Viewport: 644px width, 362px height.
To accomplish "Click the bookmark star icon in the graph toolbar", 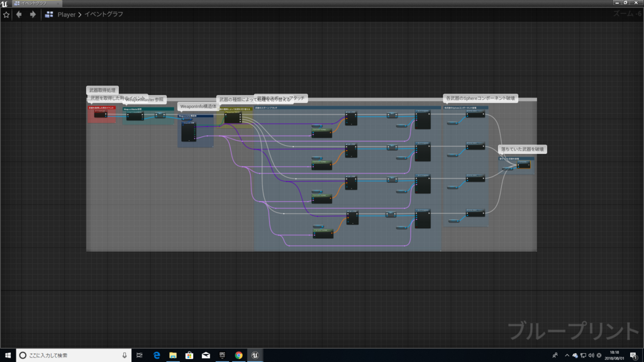I will (6, 14).
